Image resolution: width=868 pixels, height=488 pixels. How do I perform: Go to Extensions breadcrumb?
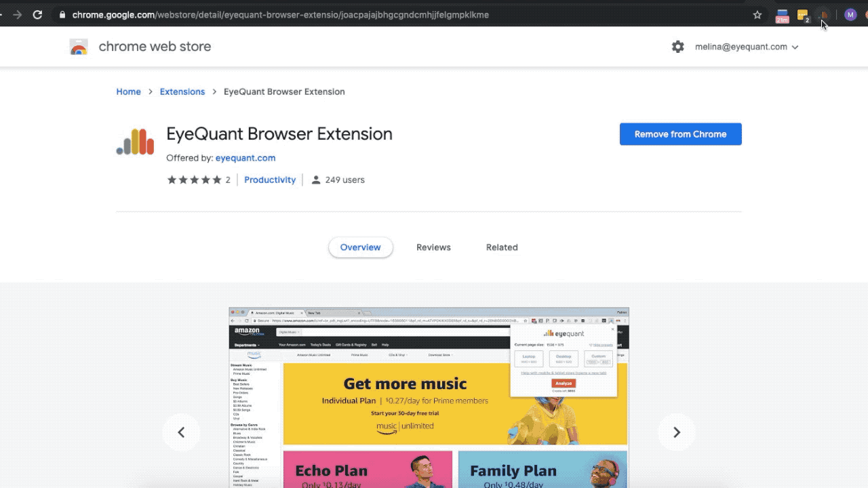tap(182, 91)
